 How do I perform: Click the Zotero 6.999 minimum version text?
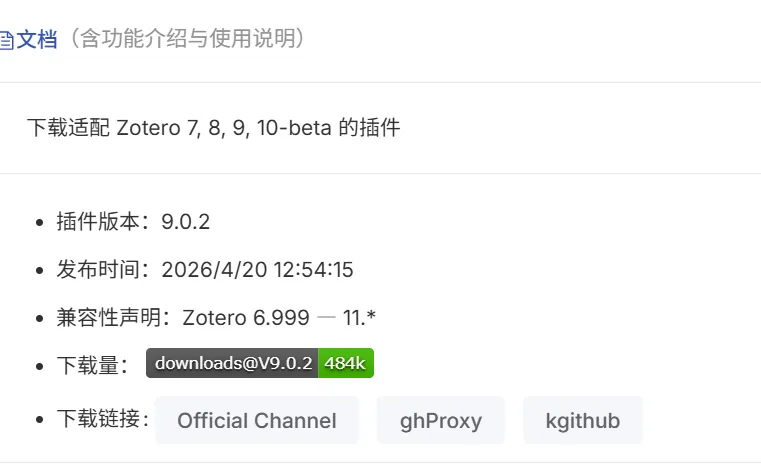point(246,318)
